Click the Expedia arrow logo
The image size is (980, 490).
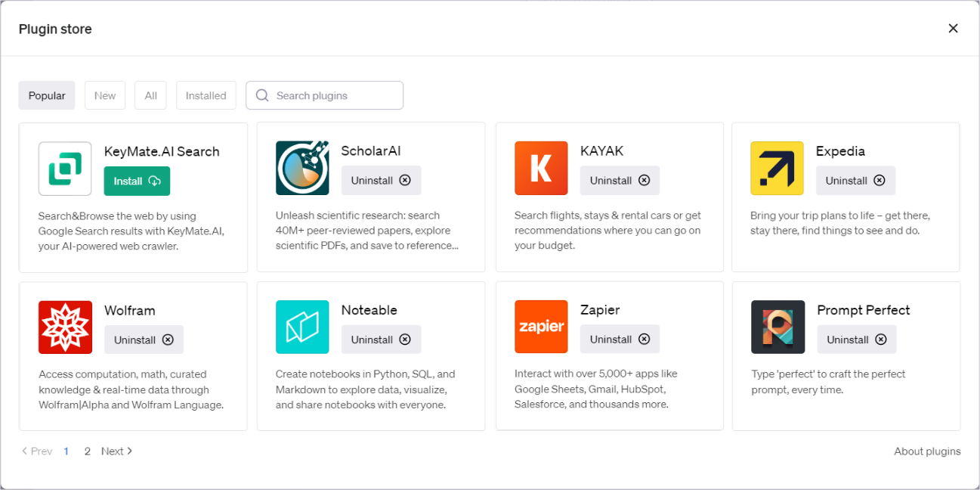(778, 168)
